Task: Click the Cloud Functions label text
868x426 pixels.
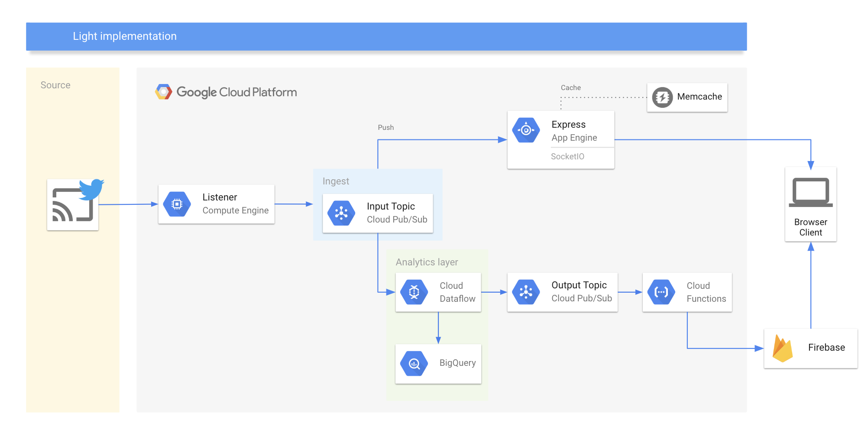Action: [x=706, y=292]
